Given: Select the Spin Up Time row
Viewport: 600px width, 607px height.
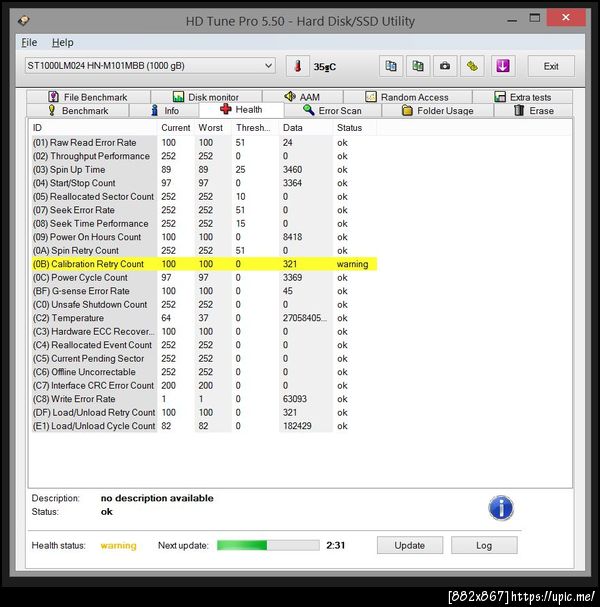Looking at the screenshot, I should coord(204,170).
